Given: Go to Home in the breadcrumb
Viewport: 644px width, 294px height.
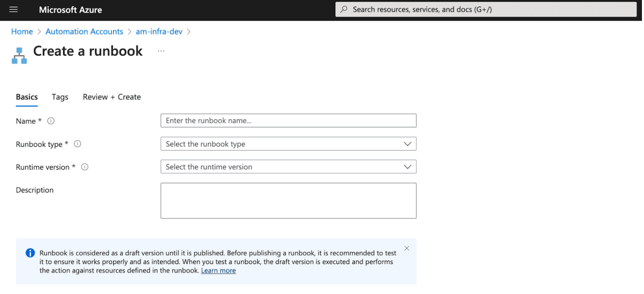Looking at the screenshot, I should tap(22, 32).
